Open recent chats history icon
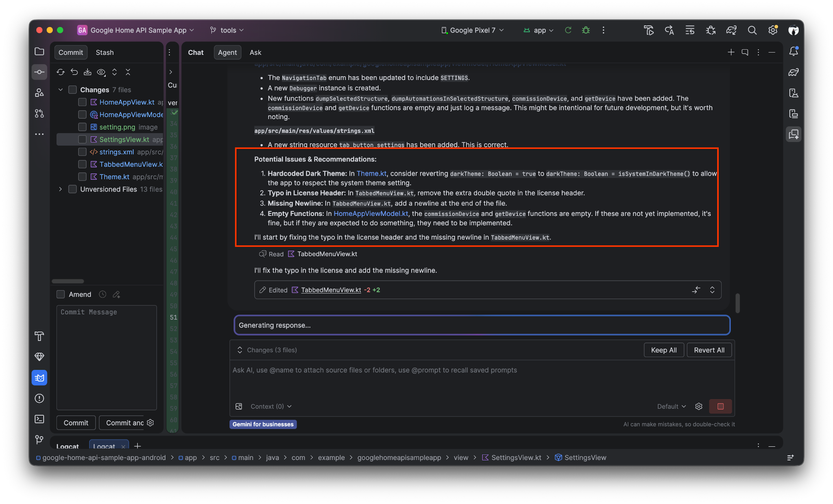The height and width of the screenshot is (504, 833). coord(745,52)
